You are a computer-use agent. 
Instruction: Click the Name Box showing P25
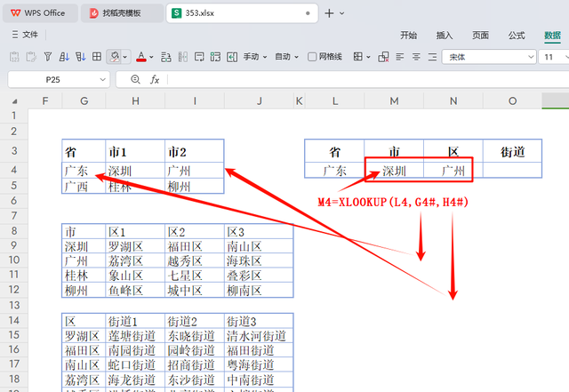click(x=53, y=79)
